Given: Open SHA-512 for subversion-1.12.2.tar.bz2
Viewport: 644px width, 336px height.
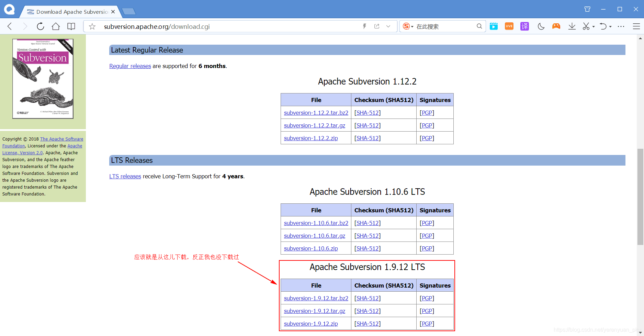Looking at the screenshot, I should [368, 113].
